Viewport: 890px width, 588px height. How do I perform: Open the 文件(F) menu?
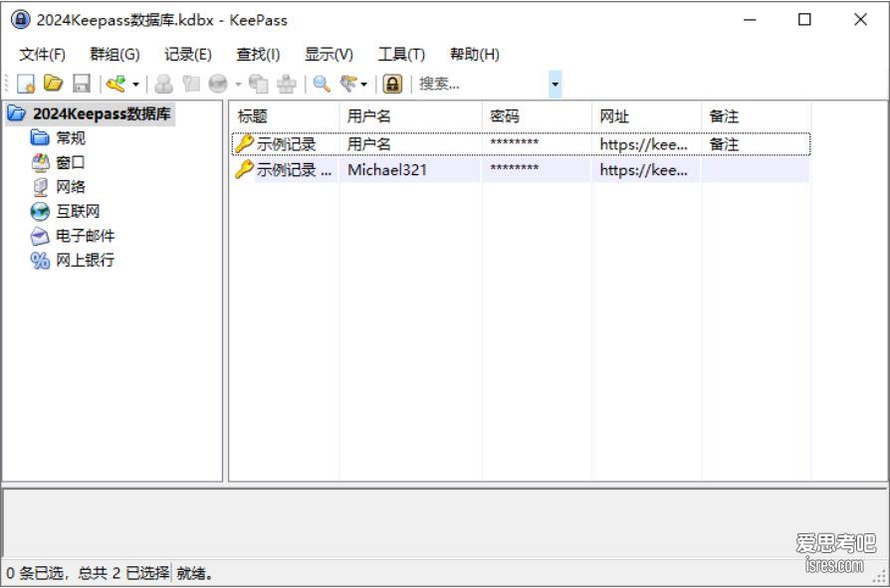click(x=42, y=55)
